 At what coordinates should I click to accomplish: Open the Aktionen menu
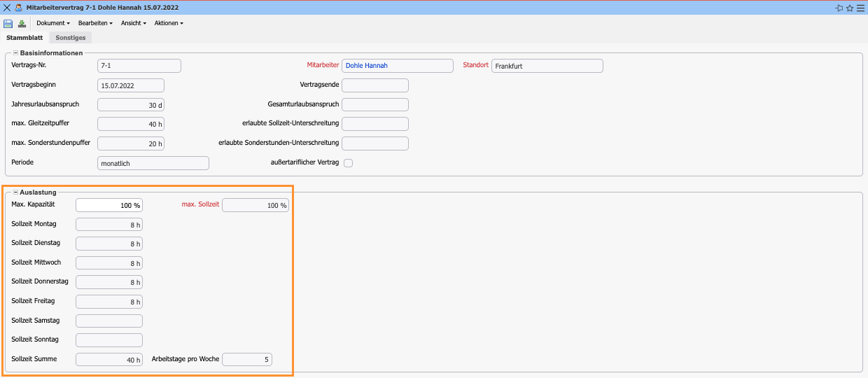point(169,23)
